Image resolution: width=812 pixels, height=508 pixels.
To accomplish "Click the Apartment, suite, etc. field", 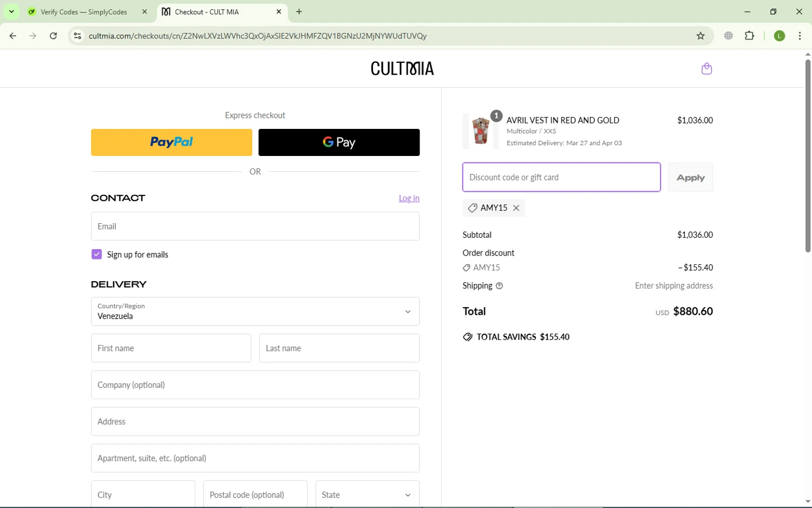I will pyautogui.click(x=255, y=458).
